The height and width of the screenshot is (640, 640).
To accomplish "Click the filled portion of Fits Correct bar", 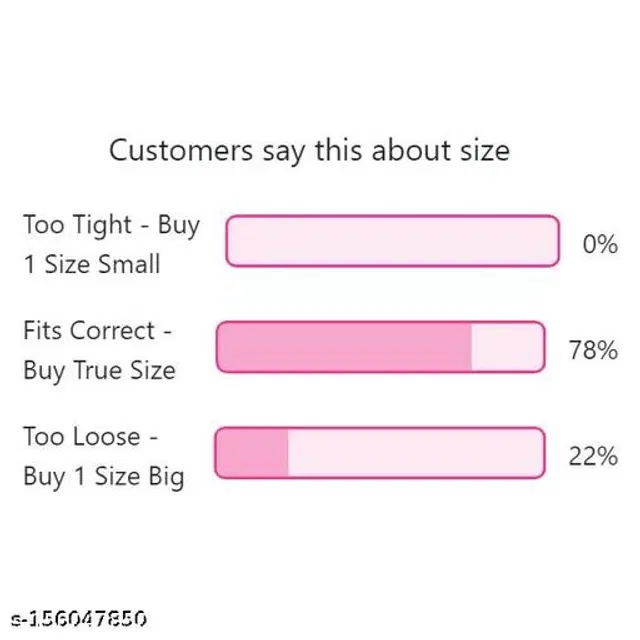I will (x=344, y=347).
